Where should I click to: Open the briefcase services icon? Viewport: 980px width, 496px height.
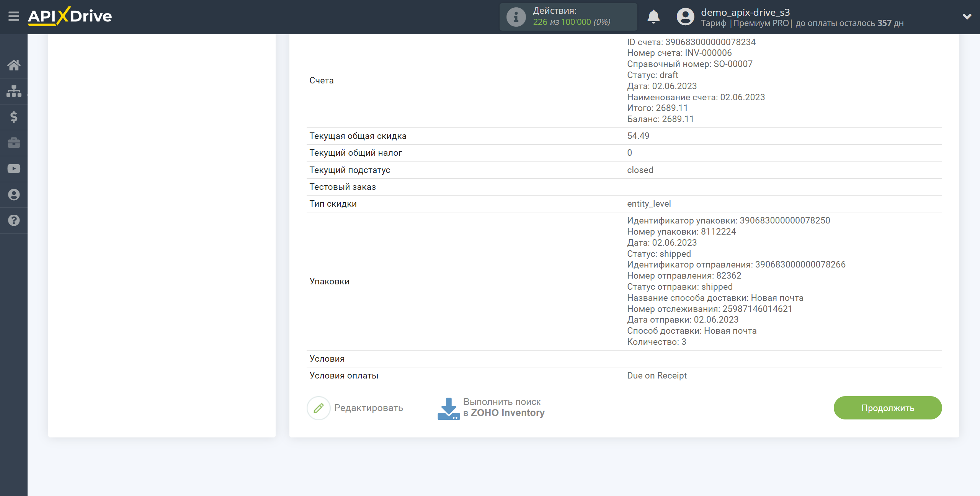(14, 143)
